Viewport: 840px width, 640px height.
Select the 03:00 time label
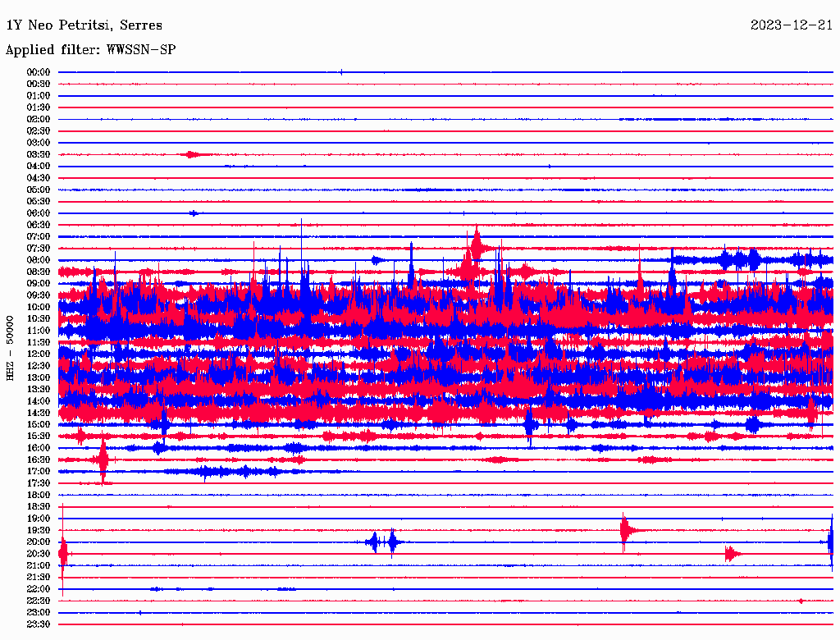39,143
